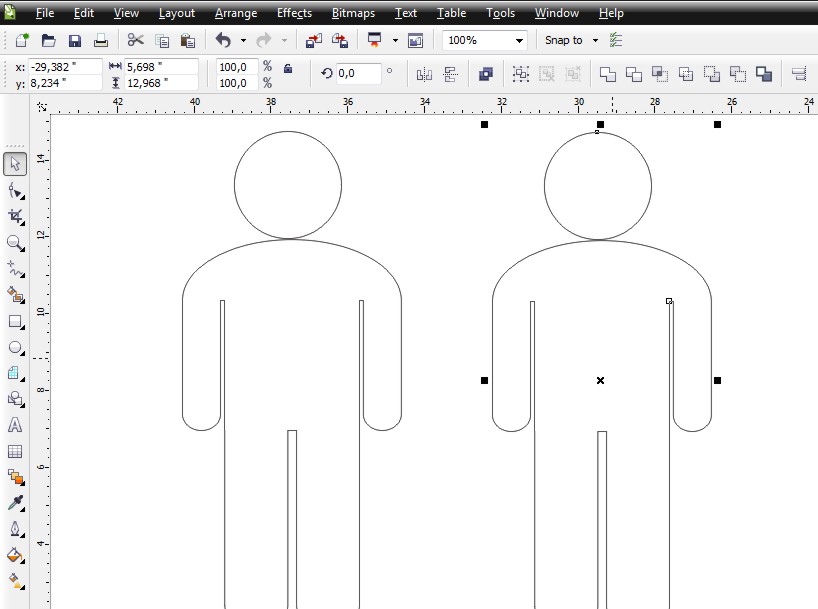This screenshot has height=609, width=818.
Task: Open the zoom level dropdown
Action: 520,40
